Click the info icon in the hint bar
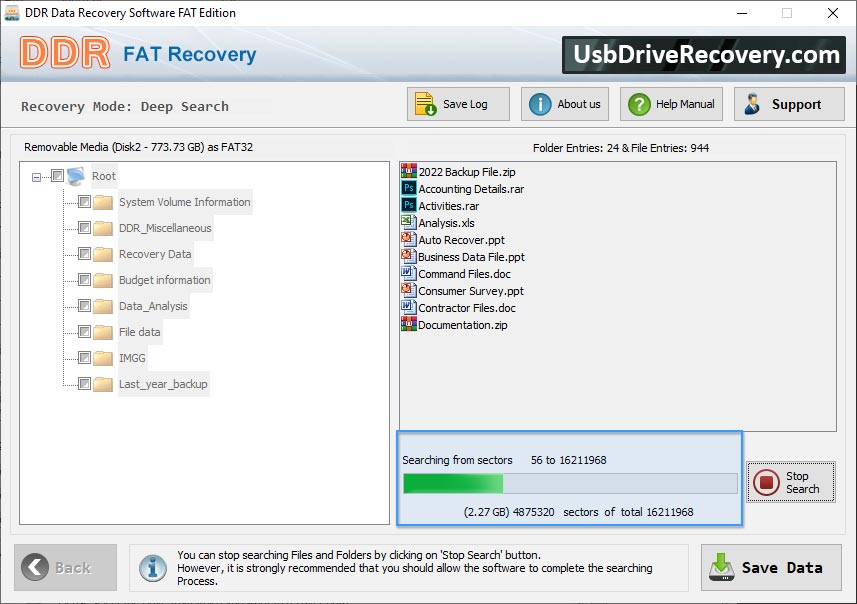This screenshot has height=604, width=857. (x=152, y=568)
